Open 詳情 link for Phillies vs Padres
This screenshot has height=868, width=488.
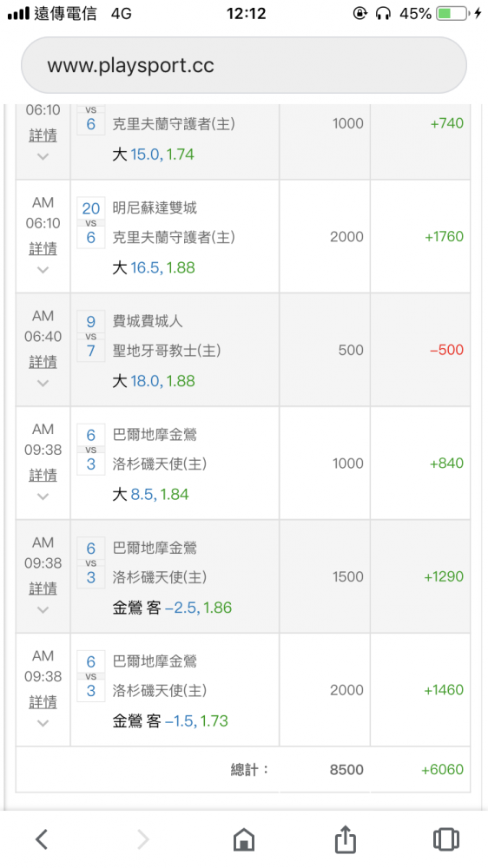point(43,362)
